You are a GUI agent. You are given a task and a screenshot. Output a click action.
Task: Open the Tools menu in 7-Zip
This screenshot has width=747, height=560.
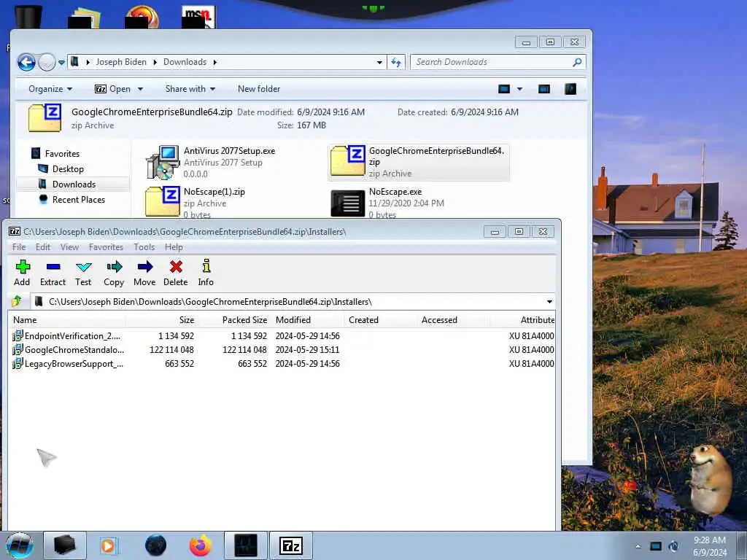(x=144, y=246)
